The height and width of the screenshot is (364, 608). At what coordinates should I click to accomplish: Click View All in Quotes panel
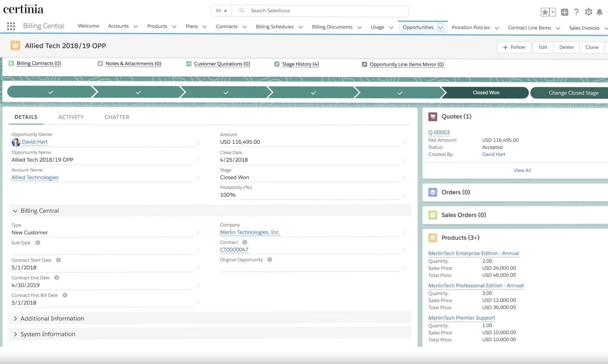pyautogui.click(x=522, y=170)
